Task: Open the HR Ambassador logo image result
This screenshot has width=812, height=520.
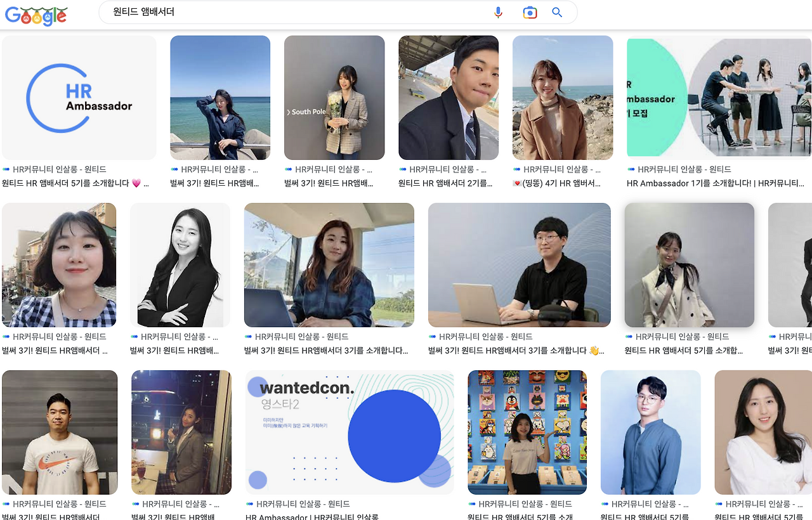Action: tap(79, 97)
